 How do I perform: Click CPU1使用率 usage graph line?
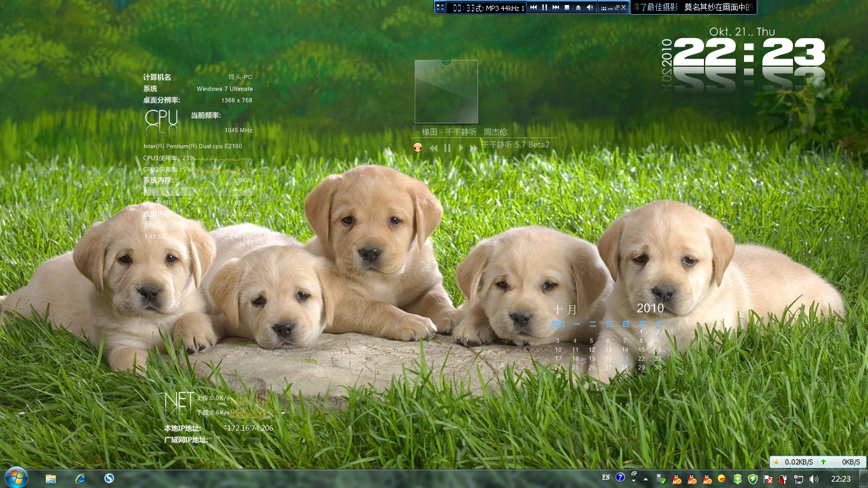click(224, 158)
